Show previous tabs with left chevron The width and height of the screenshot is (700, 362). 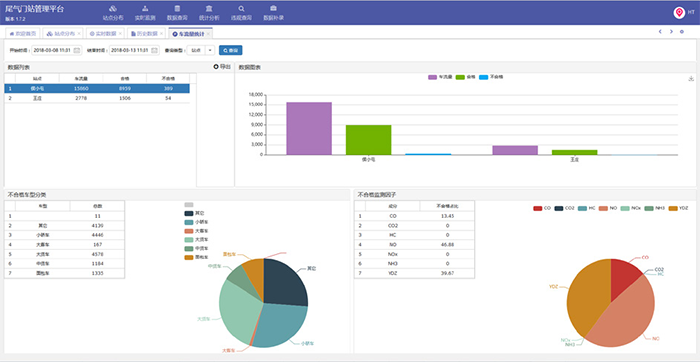pyautogui.click(x=660, y=32)
